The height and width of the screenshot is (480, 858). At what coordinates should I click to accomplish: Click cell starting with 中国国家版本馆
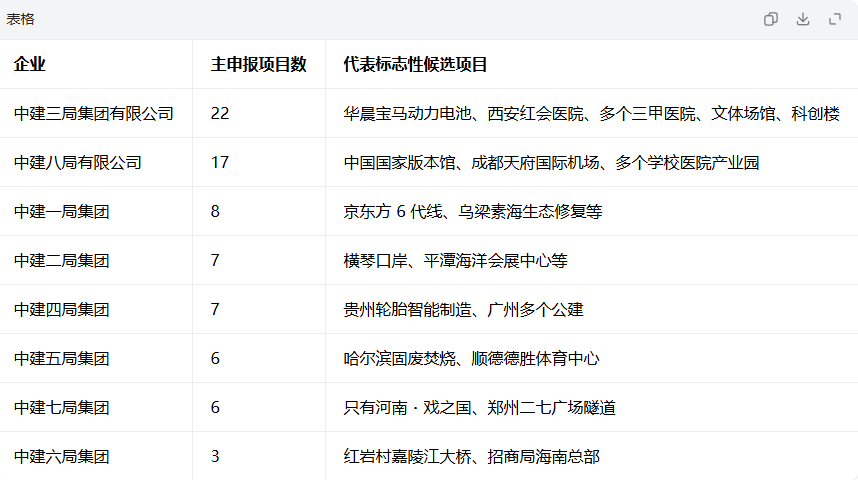551,163
